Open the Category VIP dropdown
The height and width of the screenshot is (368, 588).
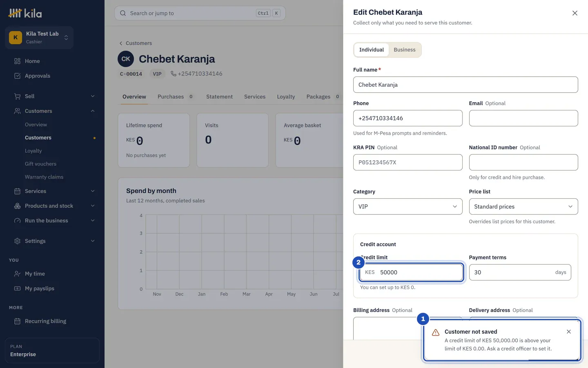point(408,206)
